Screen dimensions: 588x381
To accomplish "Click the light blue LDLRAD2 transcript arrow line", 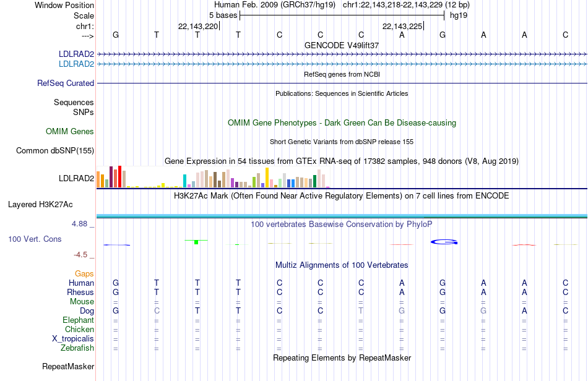I will 342,64.
